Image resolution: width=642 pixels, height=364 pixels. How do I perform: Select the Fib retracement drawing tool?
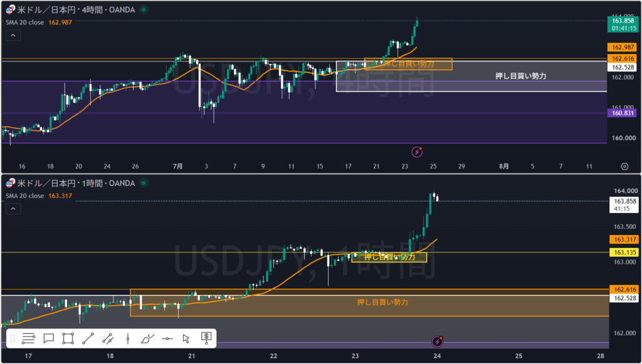coord(29,339)
